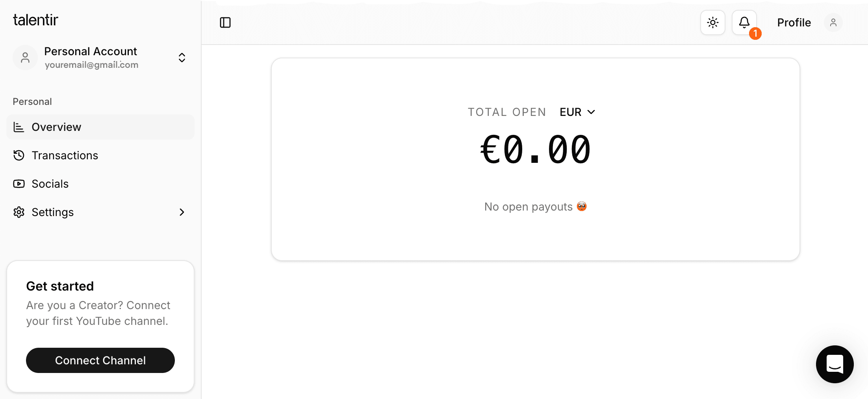
Task: Click the Settings gear icon
Action: point(19,212)
